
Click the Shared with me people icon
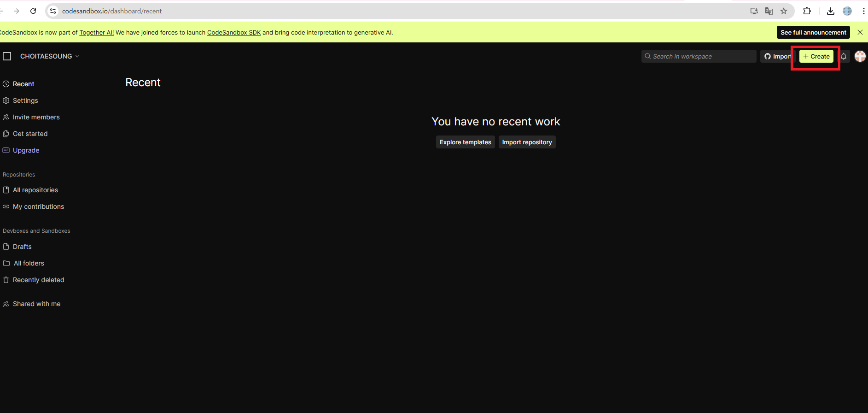point(6,304)
